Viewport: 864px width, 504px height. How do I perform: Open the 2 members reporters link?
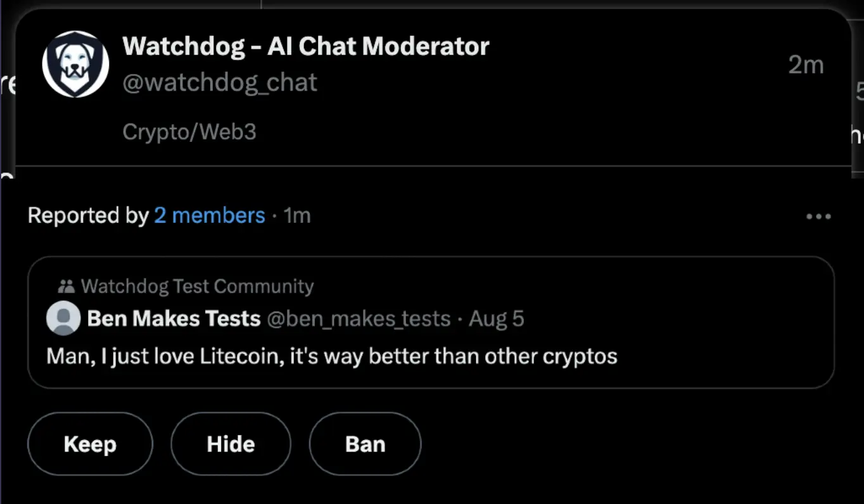pyautogui.click(x=209, y=216)
